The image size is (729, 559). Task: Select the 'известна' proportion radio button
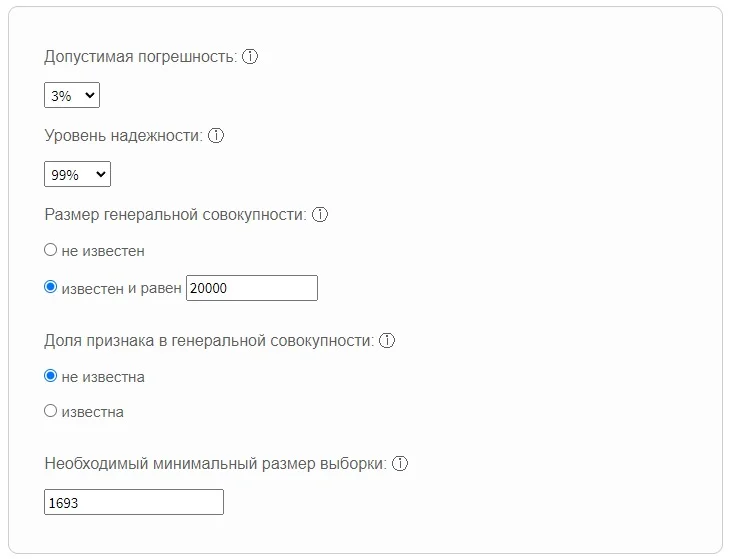tap(51, 410)
